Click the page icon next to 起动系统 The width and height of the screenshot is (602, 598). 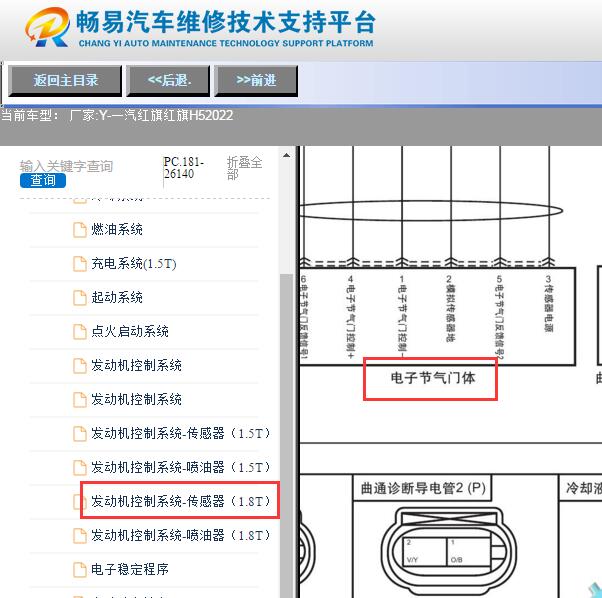point(80,298)
